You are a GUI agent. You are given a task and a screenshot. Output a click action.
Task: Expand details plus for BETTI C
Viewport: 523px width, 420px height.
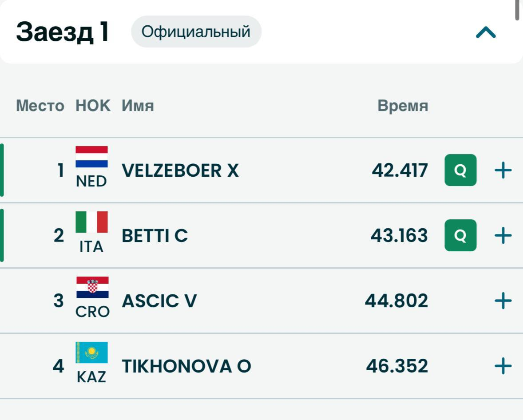[x=503, y=235]
